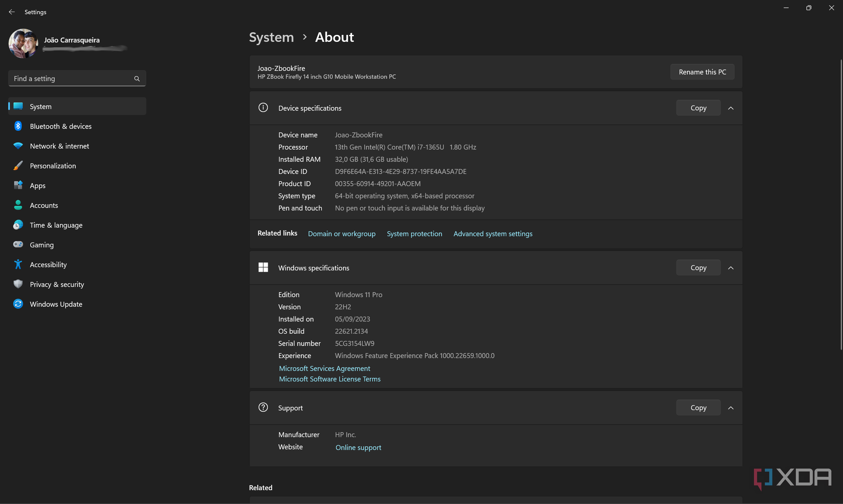Image resolution: width=843 pixels, height=504 pixels.
Task: Open Network & internet settings
Action: click(x=77, y=146)
